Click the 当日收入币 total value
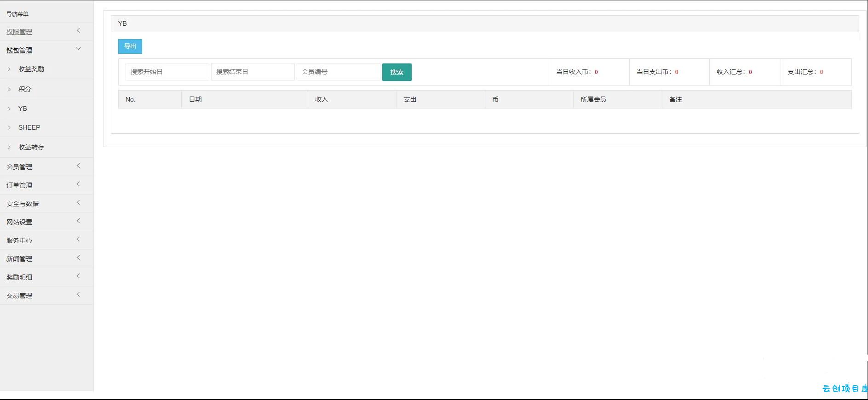868x400 pixels. (x=596, y=72)
